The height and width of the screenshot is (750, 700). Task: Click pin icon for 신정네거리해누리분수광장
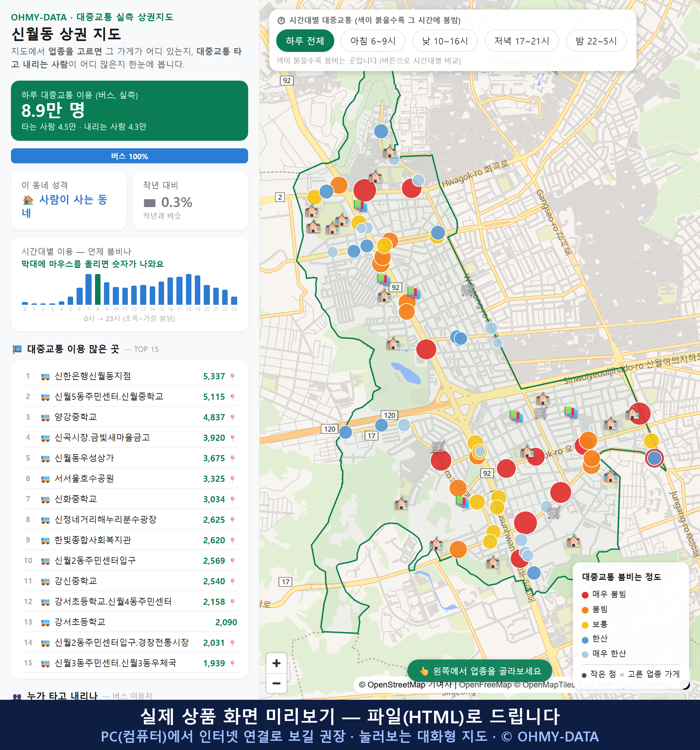[232, 520]
